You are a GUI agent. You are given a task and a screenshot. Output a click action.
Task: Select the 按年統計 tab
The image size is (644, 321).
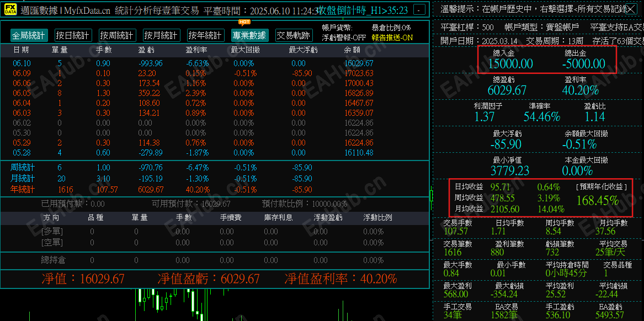coord(206,35)
